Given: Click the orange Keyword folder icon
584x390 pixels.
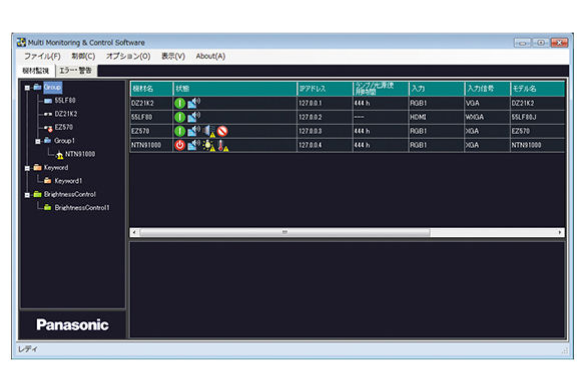Looking at the screenshot, I should tap(37, 167).
